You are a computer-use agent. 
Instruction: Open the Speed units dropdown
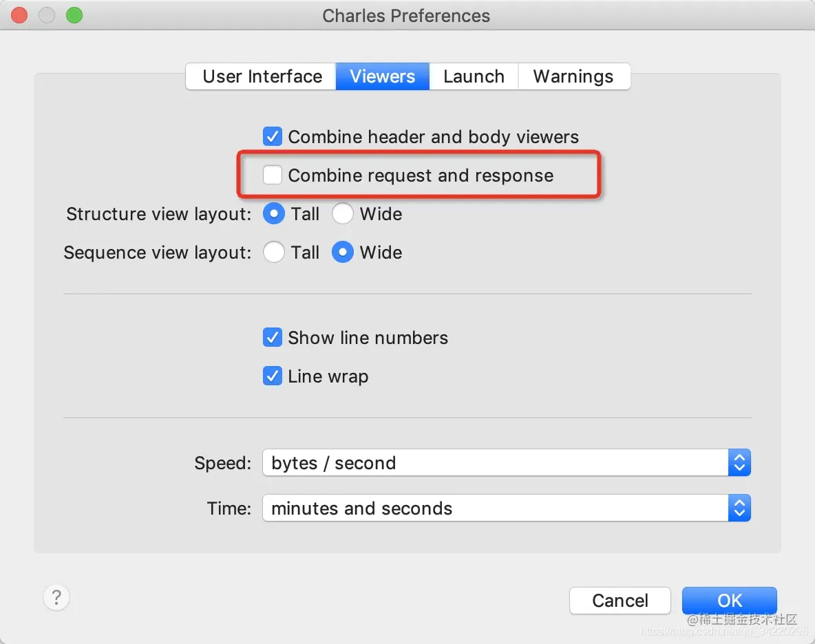(506, 463)
